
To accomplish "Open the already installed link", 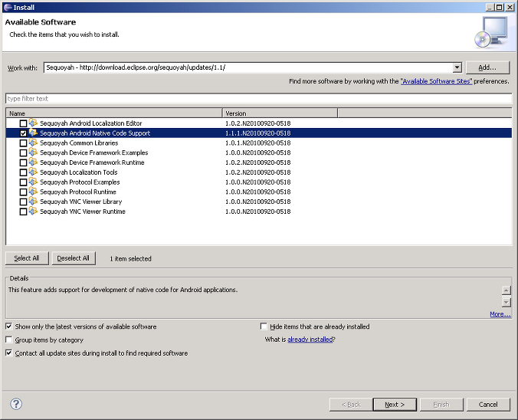I will pos(310,340).
